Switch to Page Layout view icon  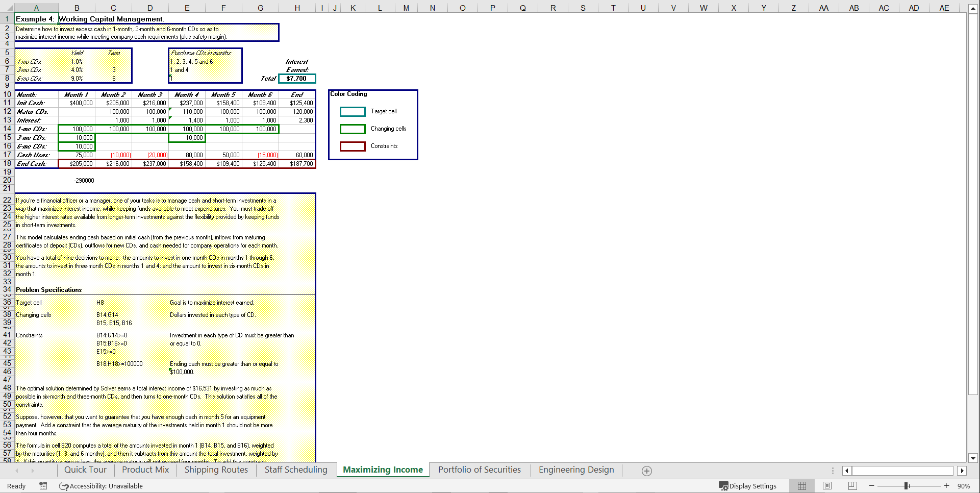pyautogui.click(x=827, y=486)
